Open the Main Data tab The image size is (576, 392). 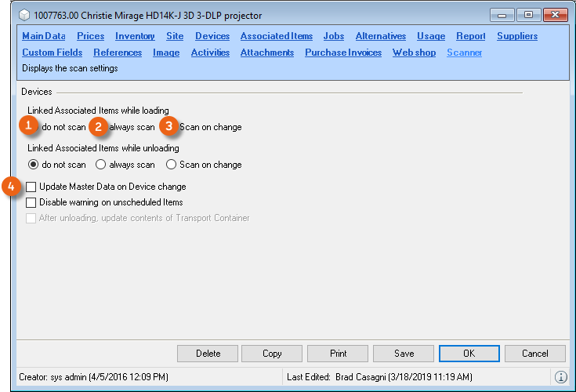point(43,36)
